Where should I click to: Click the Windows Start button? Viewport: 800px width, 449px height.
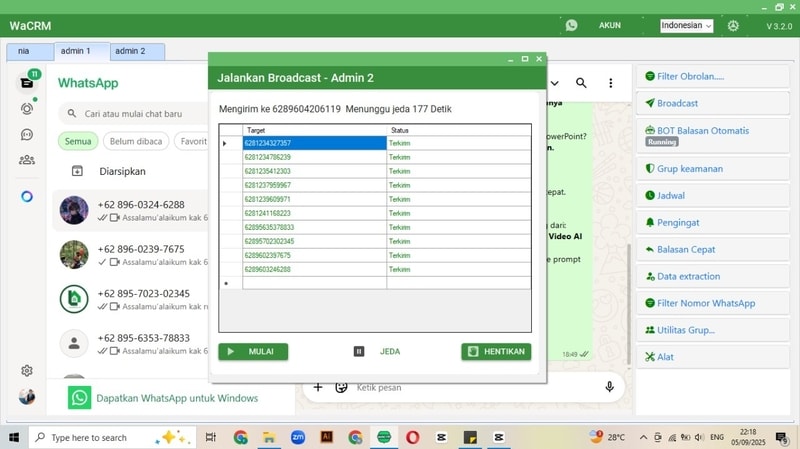14,437
